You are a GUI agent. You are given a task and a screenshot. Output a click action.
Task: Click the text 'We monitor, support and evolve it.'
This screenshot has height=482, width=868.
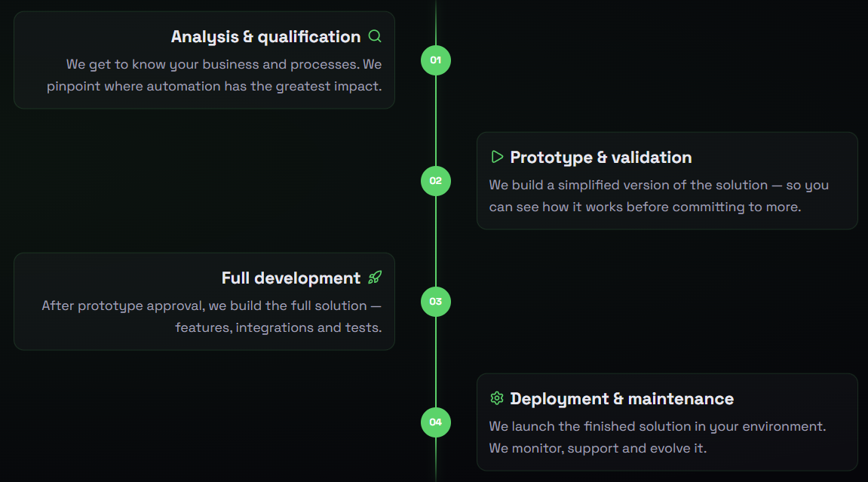coord(598,448)
